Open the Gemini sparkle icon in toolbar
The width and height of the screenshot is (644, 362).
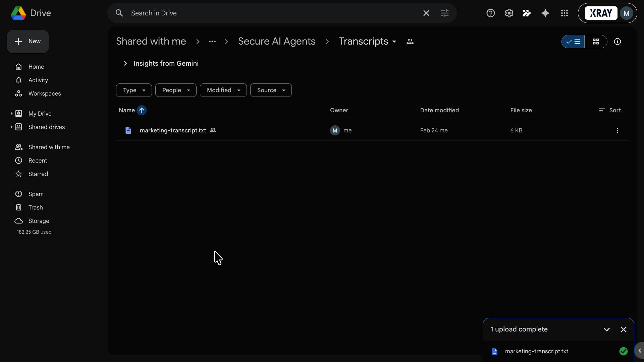point(545,13)
